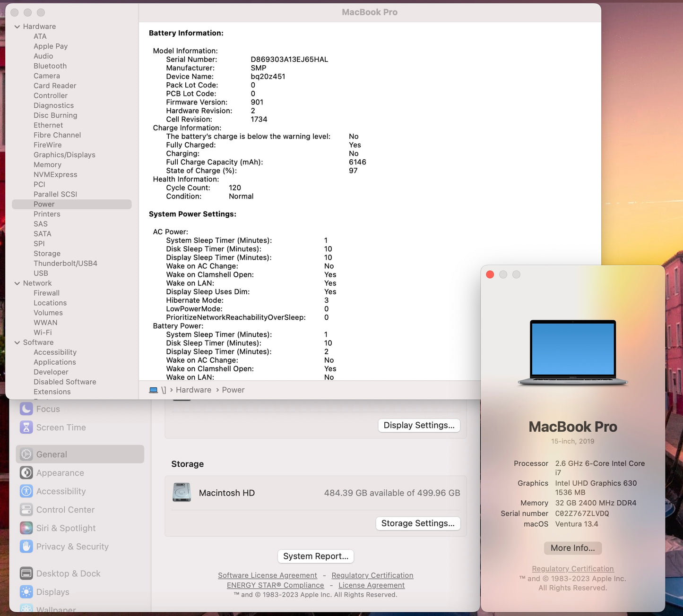Open Control Center settings
Screen dimensions: 683x616
[65, 510]
